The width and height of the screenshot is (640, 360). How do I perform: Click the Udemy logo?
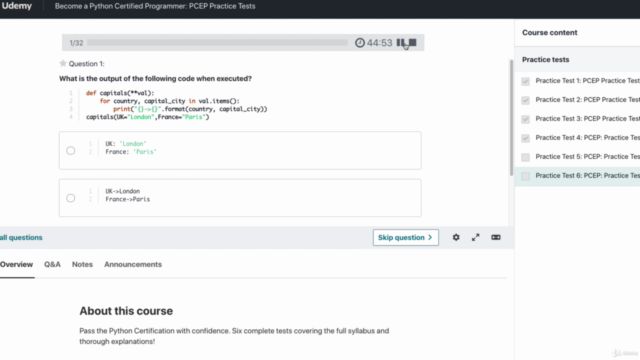(x=17, y=6)
